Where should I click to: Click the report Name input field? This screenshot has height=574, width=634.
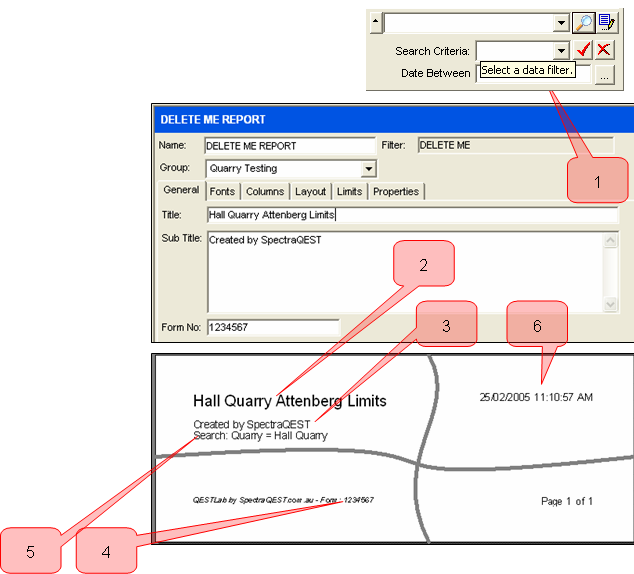[x=288, y=146]
